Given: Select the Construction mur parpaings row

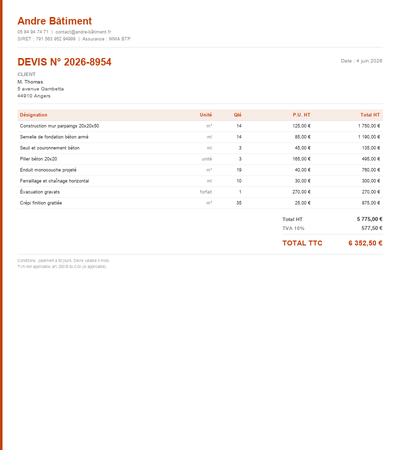Looking at the screenshot, I should (200, 126).
